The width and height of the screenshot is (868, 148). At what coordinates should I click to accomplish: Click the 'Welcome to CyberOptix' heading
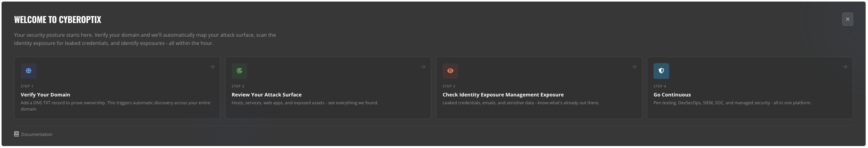pos(58,20)
